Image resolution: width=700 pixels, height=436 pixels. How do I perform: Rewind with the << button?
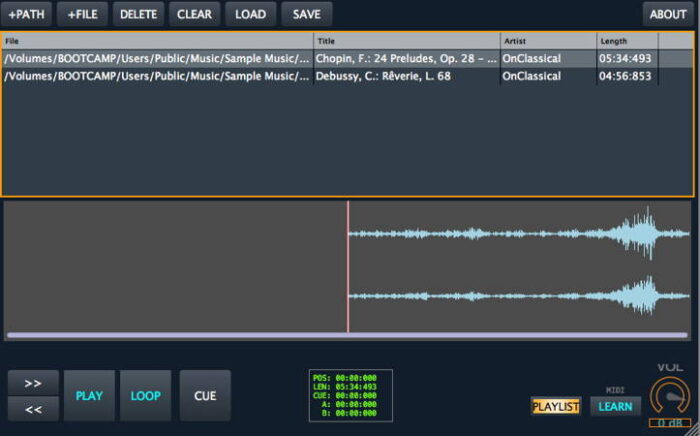click(x=33, y=408)
